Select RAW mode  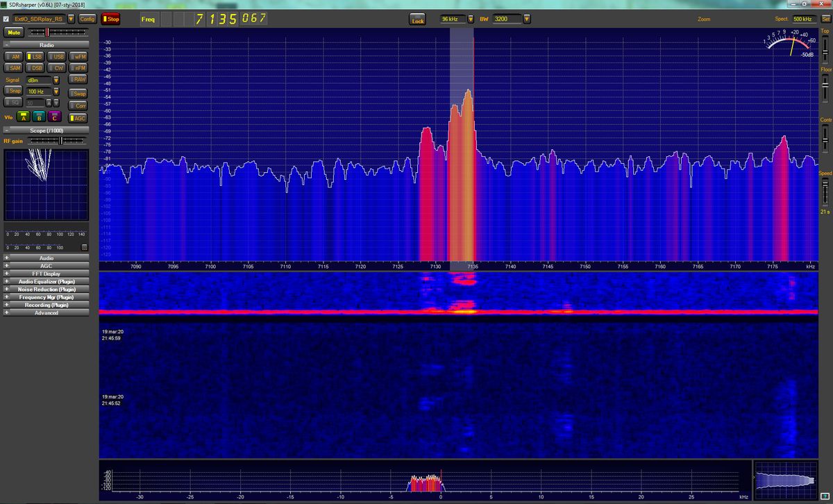click(x=78, y=80)
